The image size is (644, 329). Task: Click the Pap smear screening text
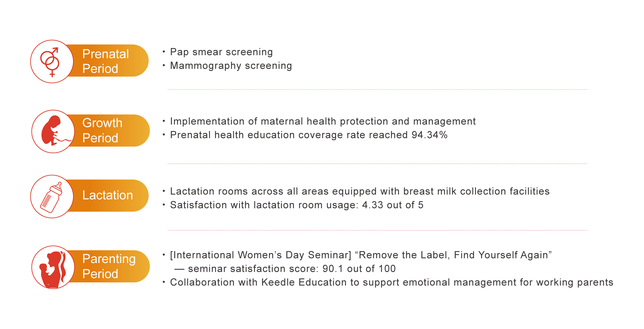click(x=221, y=52)
